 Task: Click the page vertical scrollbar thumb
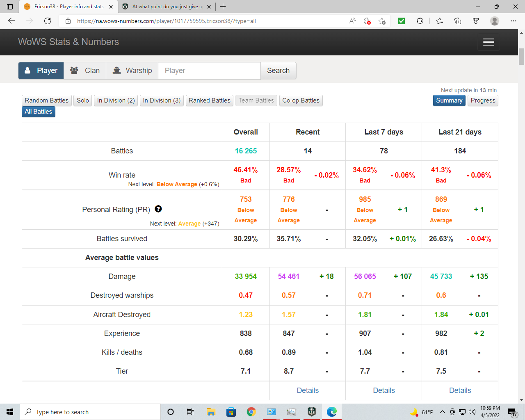(x=521, y=57)
